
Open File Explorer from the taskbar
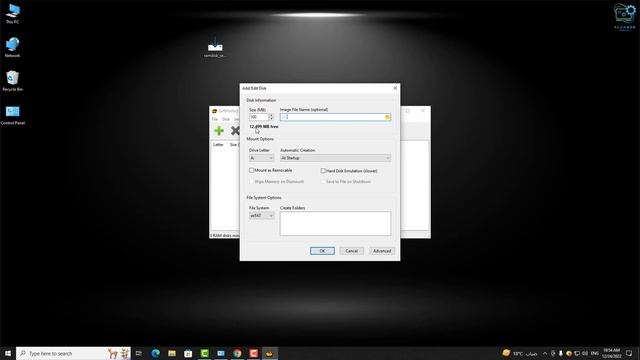(x=172, y=353)
